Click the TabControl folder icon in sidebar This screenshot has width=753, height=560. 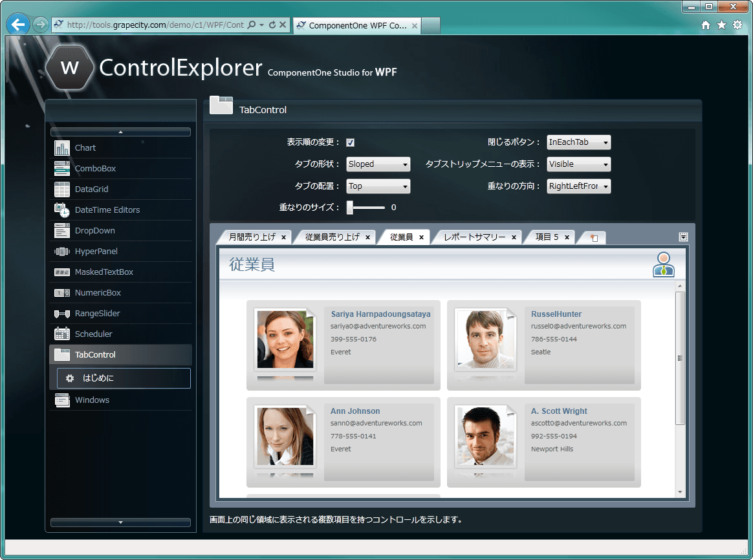[x=62, y=354]
